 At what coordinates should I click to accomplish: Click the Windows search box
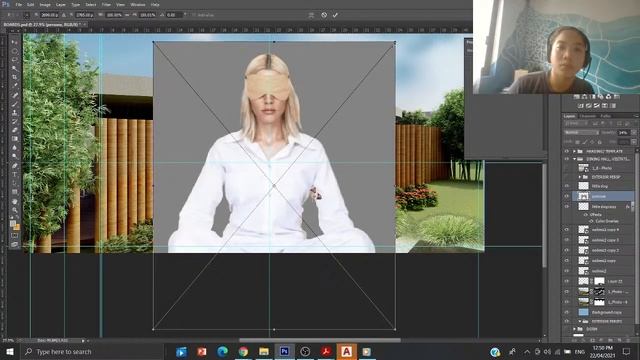(x=92, y=351)
